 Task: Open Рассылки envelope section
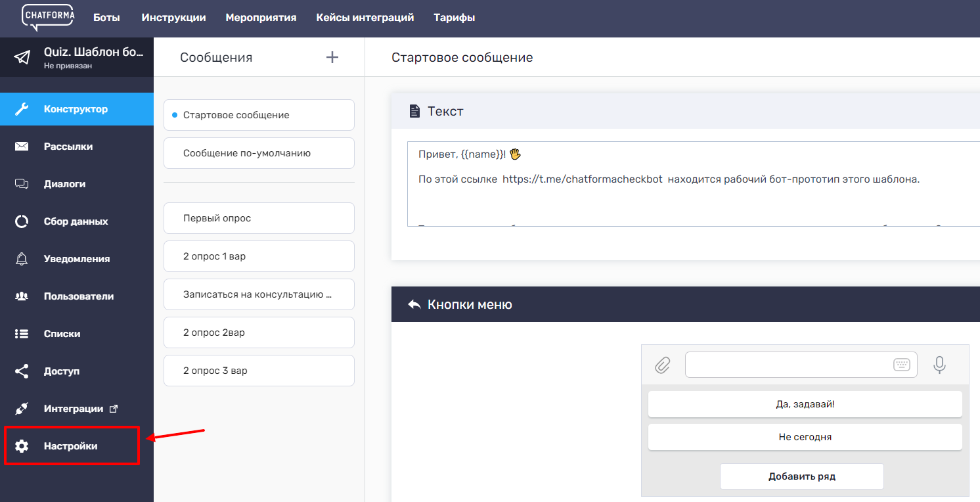(68, 147)
